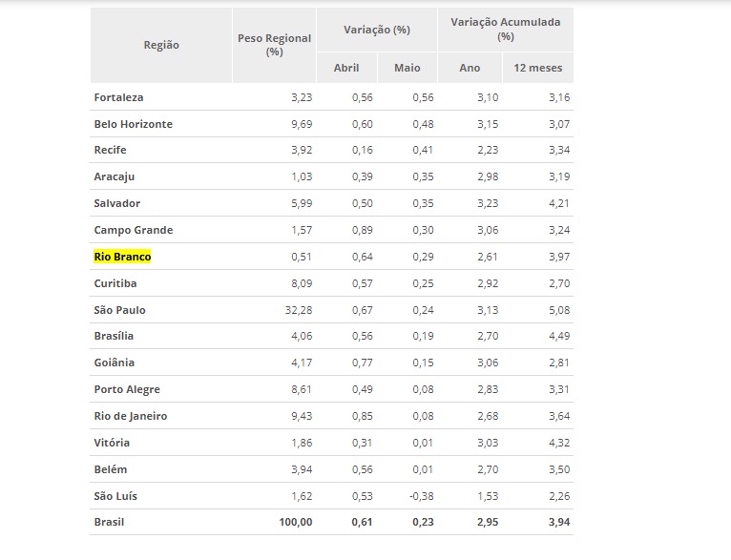Viewport: 731px width, 560px height.
Task: Select the Fortaleza row label
Action: pos(119,97)
